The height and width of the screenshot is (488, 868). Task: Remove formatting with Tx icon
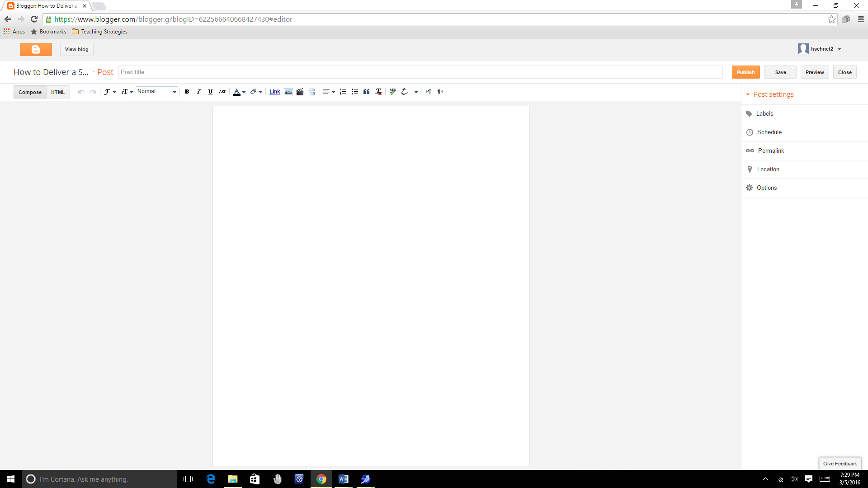(x=378, y=92)
